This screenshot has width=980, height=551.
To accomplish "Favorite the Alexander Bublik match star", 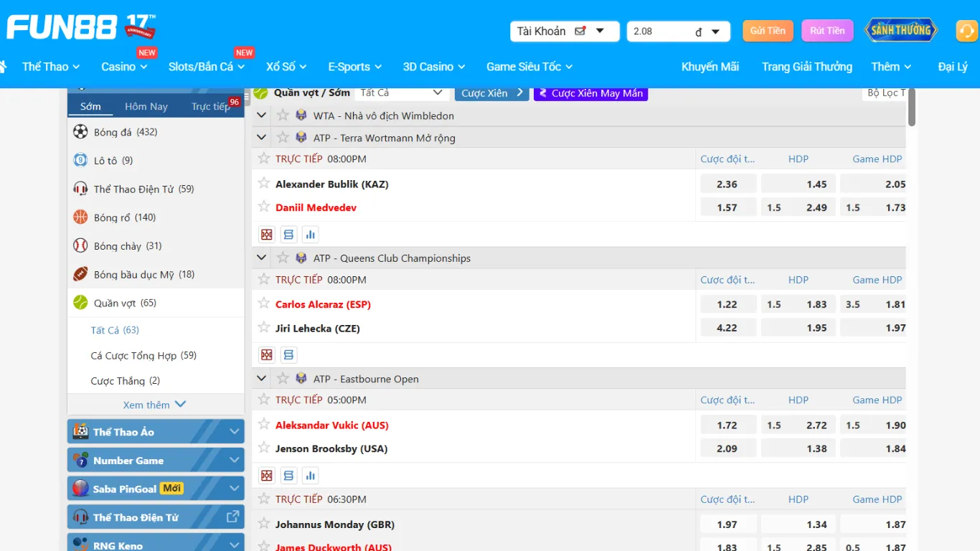I will click(x=264, y=184).
